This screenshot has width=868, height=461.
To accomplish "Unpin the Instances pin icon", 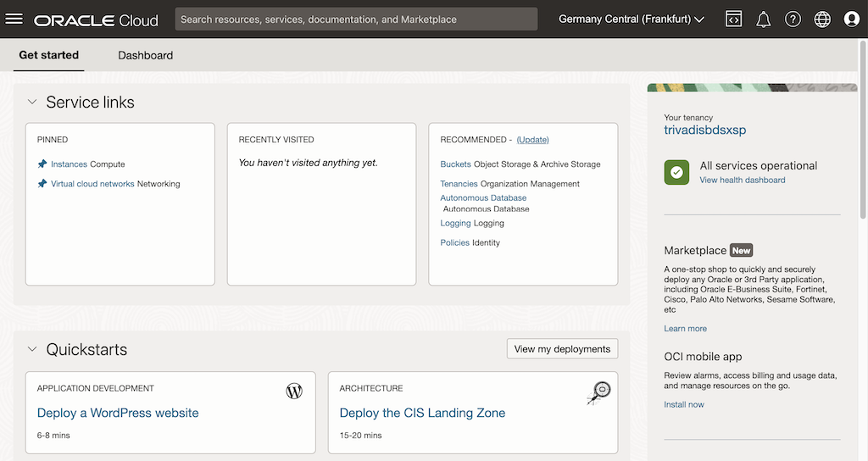I will click(x=42, y=164).
